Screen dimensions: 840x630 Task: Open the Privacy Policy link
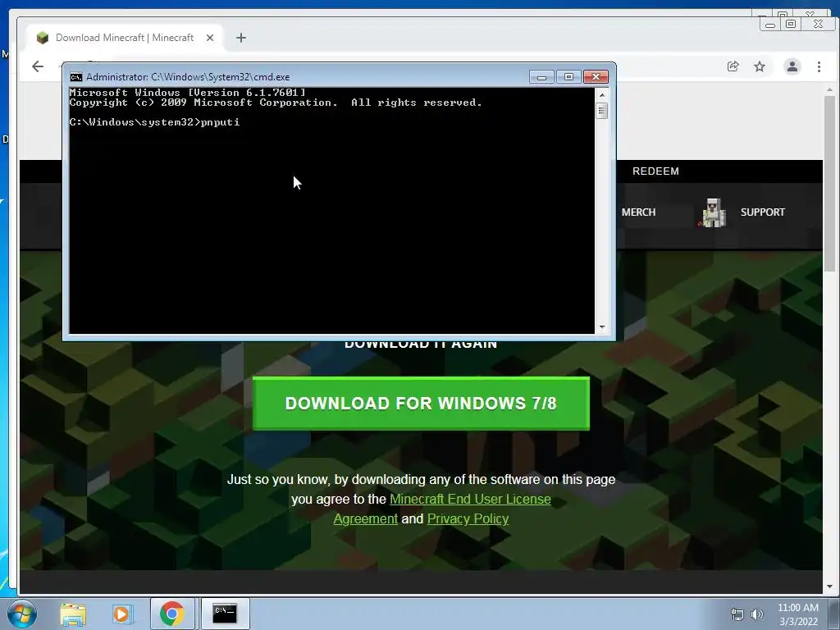pos(468,518)
